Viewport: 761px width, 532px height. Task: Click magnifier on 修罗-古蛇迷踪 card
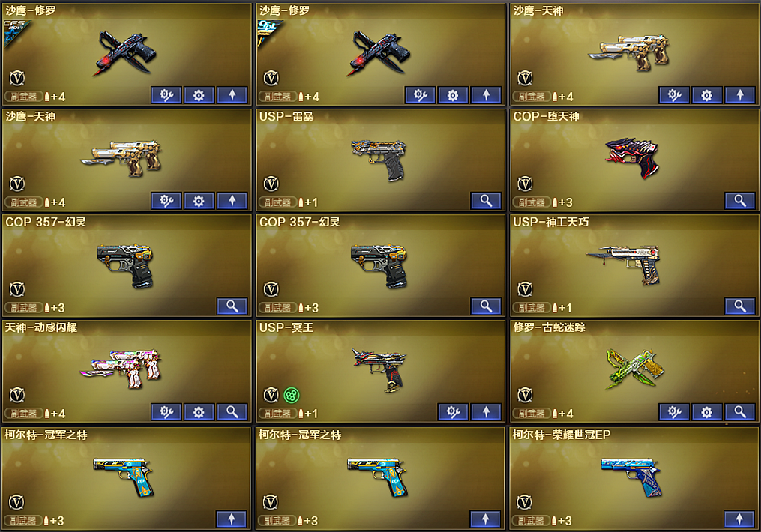tap(740, 412)
